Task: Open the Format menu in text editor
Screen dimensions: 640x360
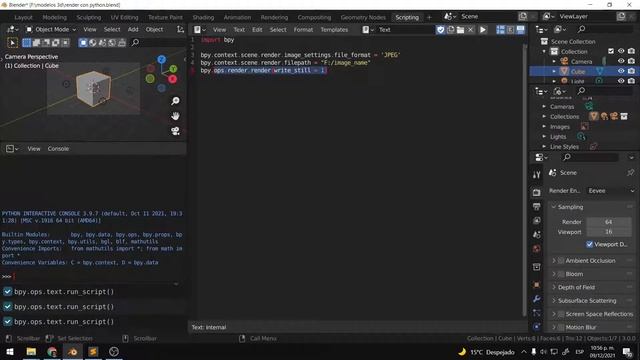Action: 303,30
